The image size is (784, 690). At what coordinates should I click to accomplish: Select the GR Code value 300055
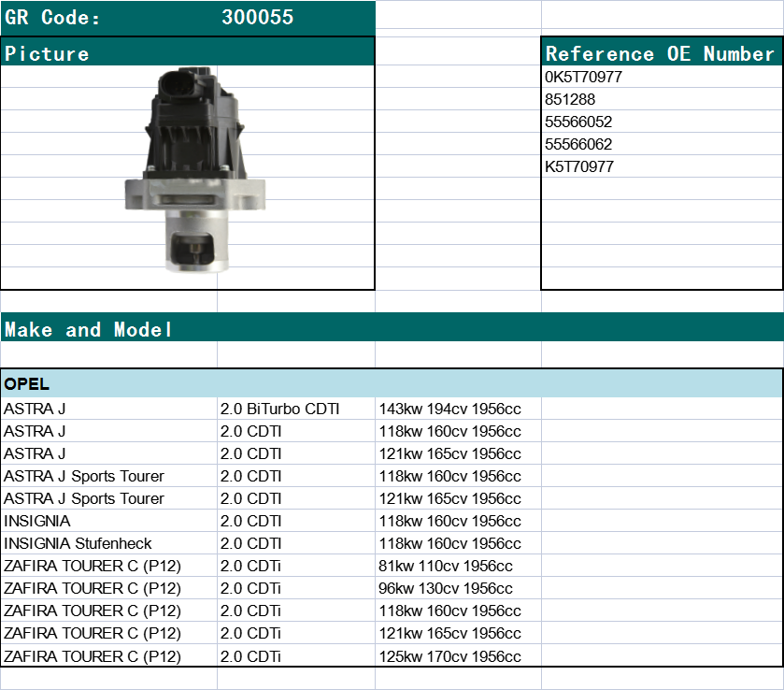pyautogui.click(x=258, y=18)
